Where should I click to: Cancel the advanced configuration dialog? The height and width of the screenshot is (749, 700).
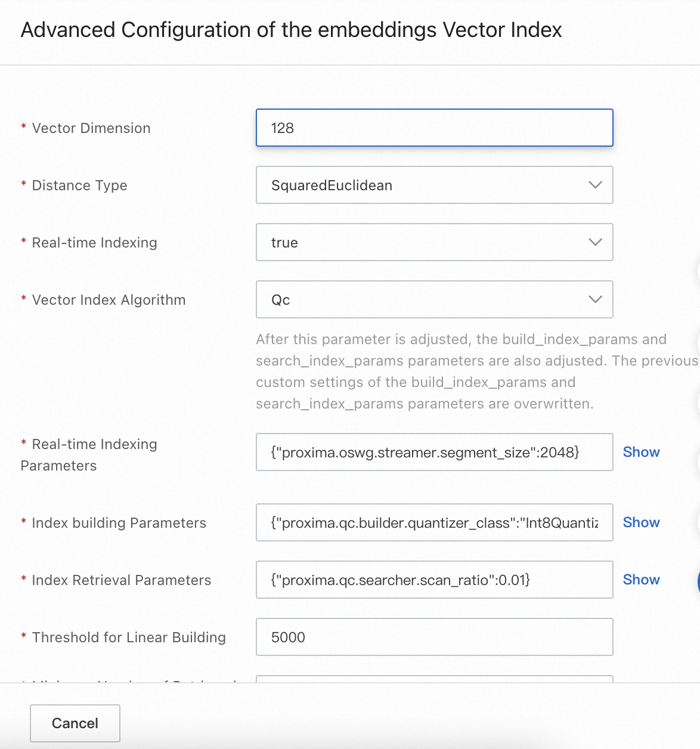pyautogui.click(x=75, y=723)
